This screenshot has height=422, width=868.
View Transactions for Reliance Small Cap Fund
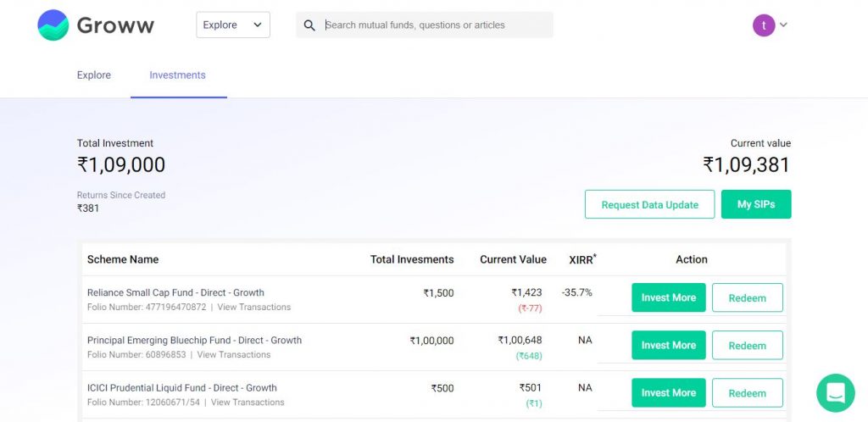(254, 307)
